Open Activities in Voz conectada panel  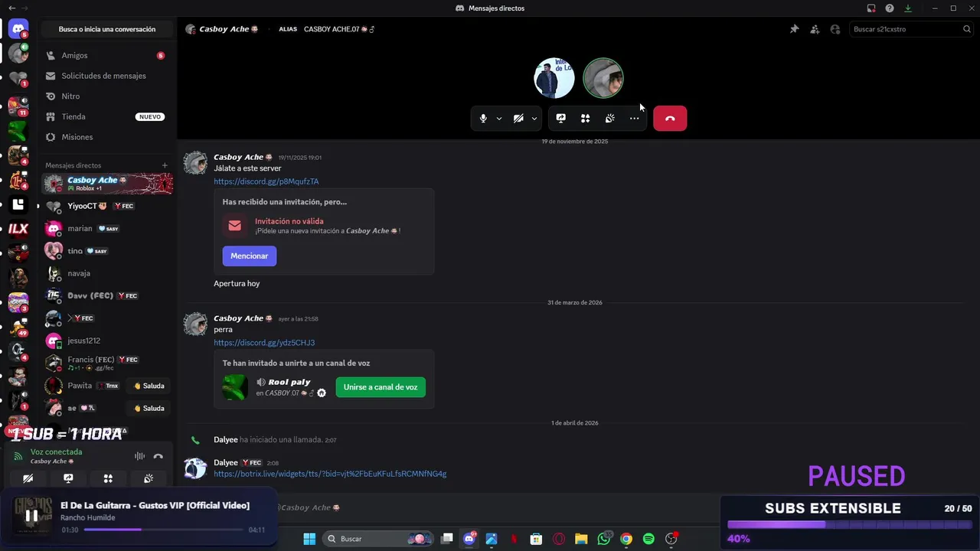(108, 478)
